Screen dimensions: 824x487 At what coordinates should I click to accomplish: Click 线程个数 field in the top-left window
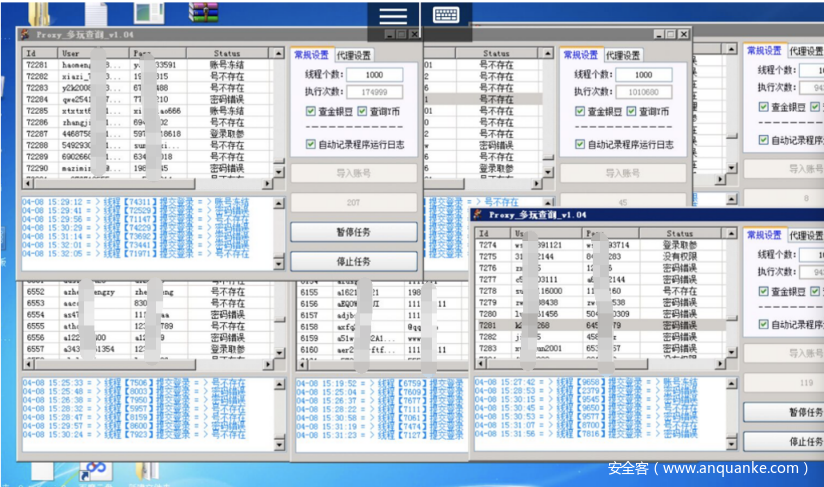tap(375, 75)
